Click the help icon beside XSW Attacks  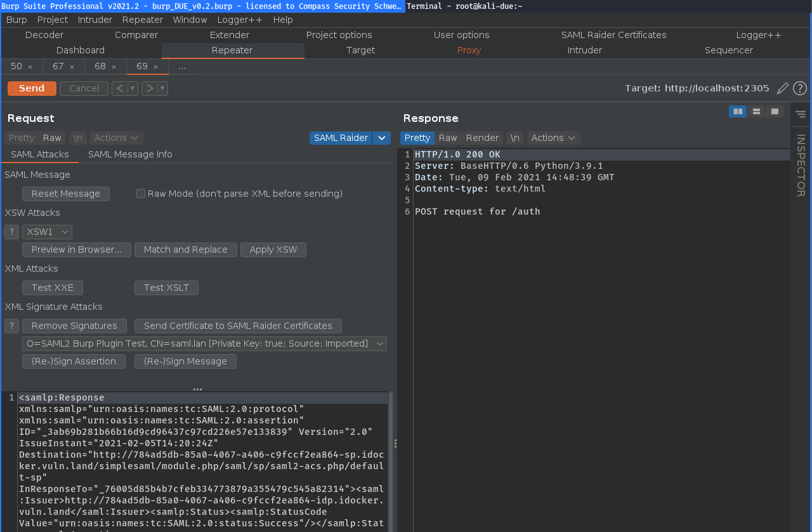point(11,232)
